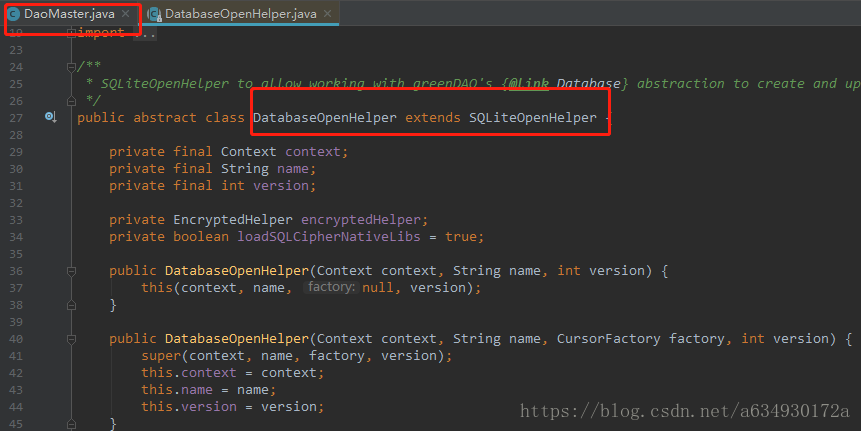The image size is (861, 431).
Task: Click the 'extends' keyword on line 27
Action: (x=433, y=117)
